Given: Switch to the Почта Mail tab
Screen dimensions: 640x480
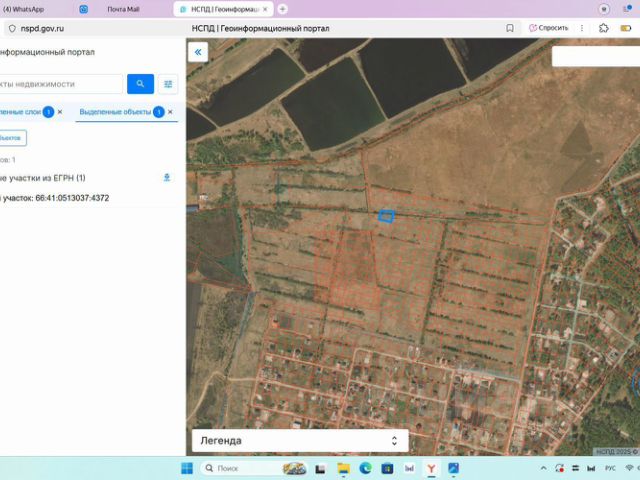Looking at the screenshot, I should point(123,9).
